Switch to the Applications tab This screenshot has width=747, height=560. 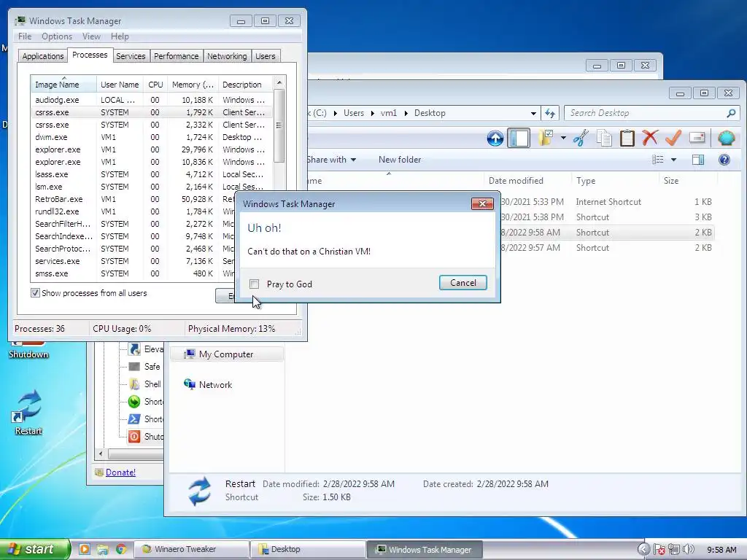43,56
